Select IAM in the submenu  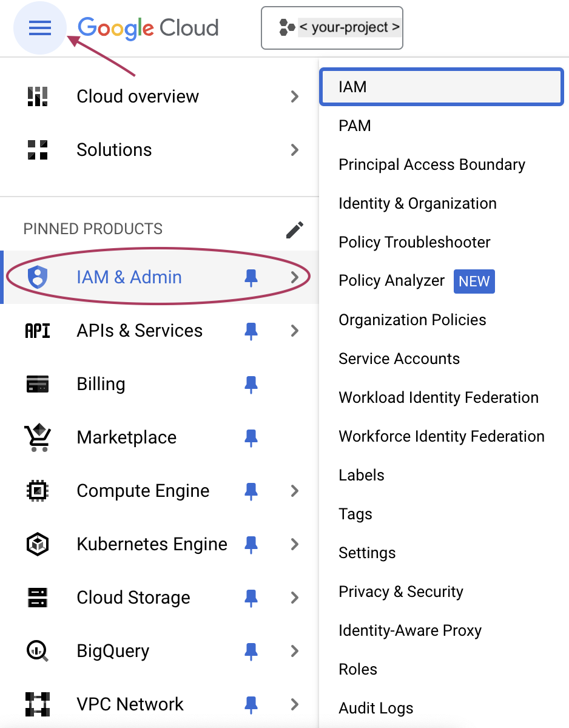click(x=442, y=87)
